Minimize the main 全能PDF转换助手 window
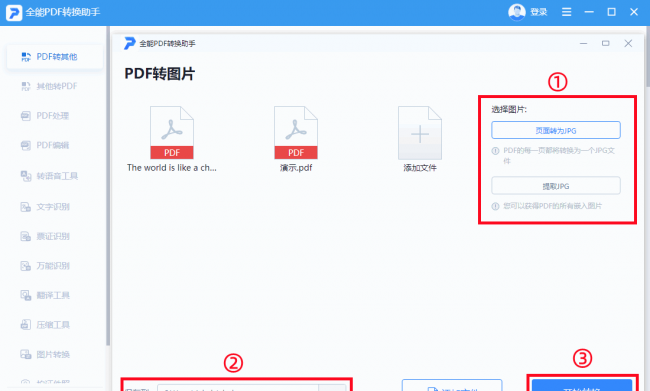 pos(589,12)
